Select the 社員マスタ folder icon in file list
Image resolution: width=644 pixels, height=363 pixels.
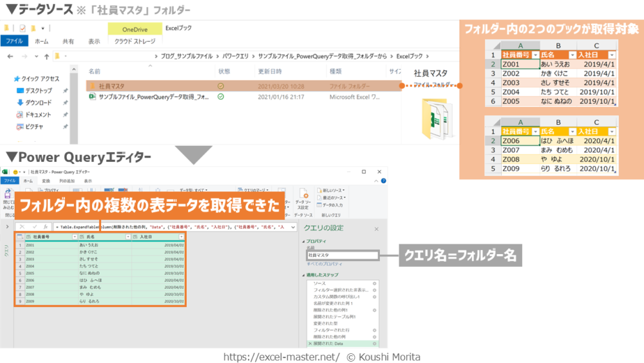tap(92, 86)
